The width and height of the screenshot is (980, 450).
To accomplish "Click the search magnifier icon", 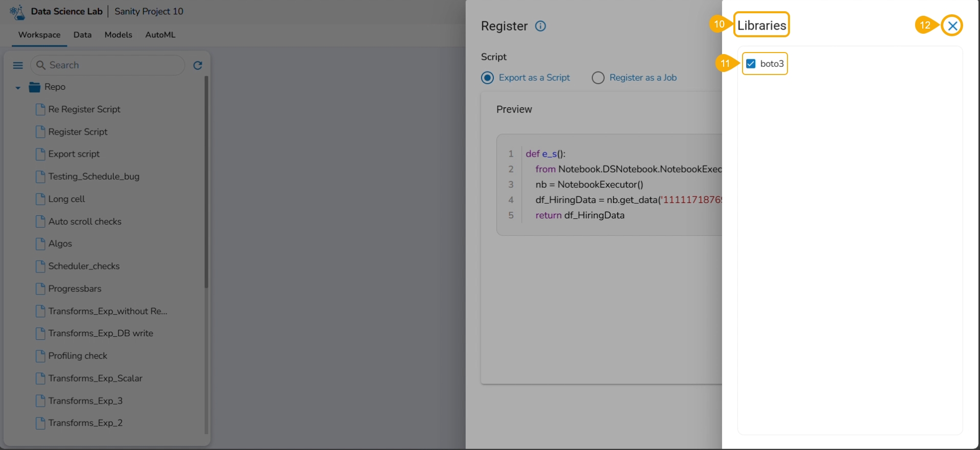I will [41, 65].
